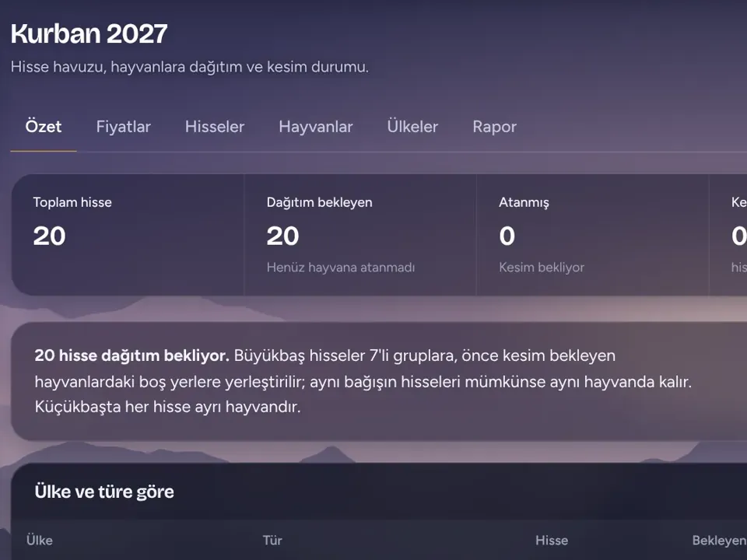
Task: Click the Toplam hisse label
Action: coord(72,202)
